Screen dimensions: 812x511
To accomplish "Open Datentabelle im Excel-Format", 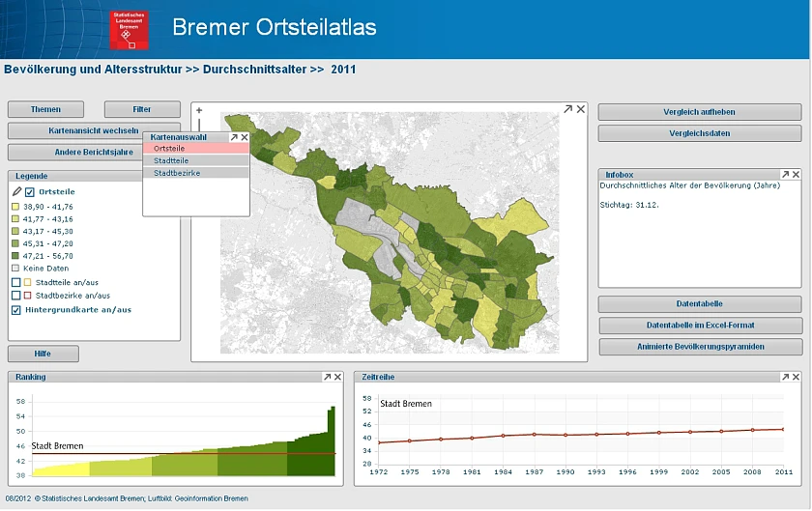I will tap(700, 326).
